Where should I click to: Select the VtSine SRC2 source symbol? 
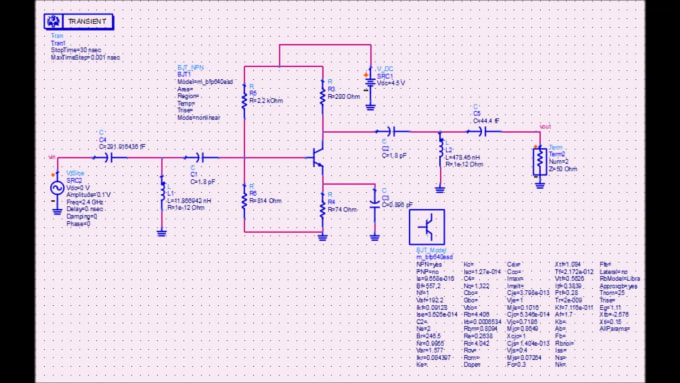click(57, 188)
